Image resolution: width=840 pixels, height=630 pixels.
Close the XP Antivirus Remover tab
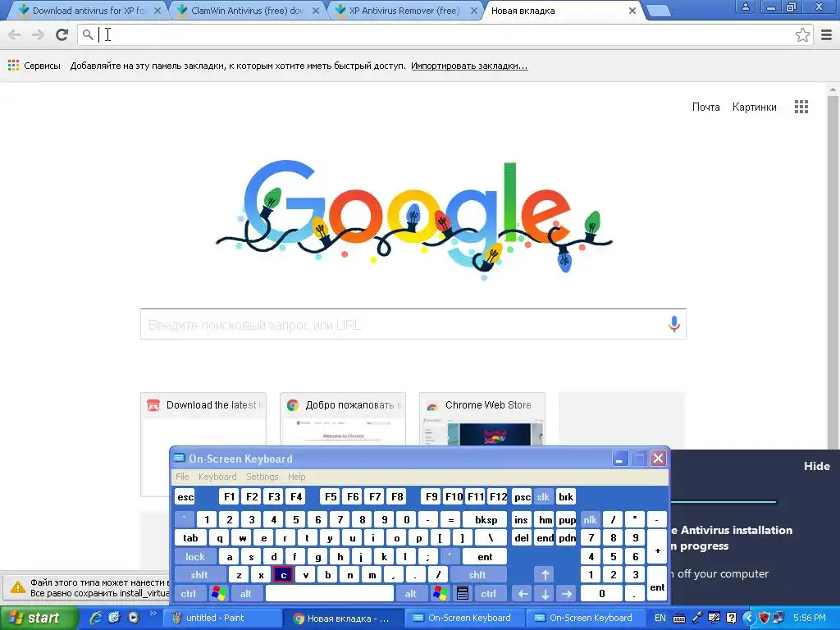[473, 10]
